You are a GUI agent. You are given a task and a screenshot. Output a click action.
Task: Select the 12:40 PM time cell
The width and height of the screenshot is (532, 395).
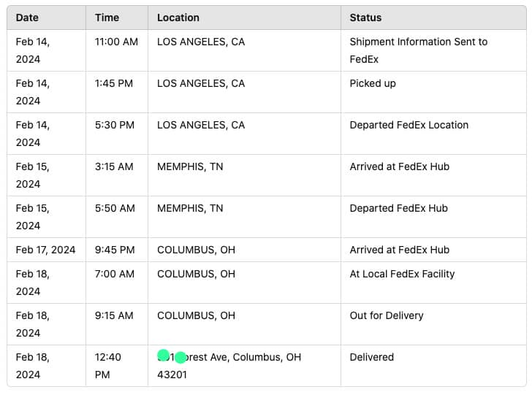pyautogui.click(x=108, y=366)
